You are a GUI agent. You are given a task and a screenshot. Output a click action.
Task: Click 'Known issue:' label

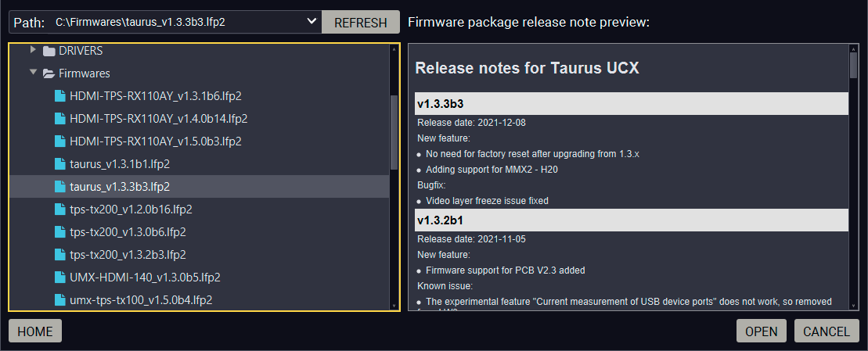click(445, 286)
